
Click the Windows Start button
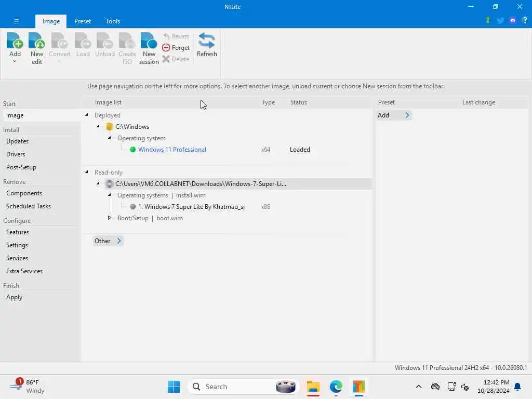click(174, 387)
